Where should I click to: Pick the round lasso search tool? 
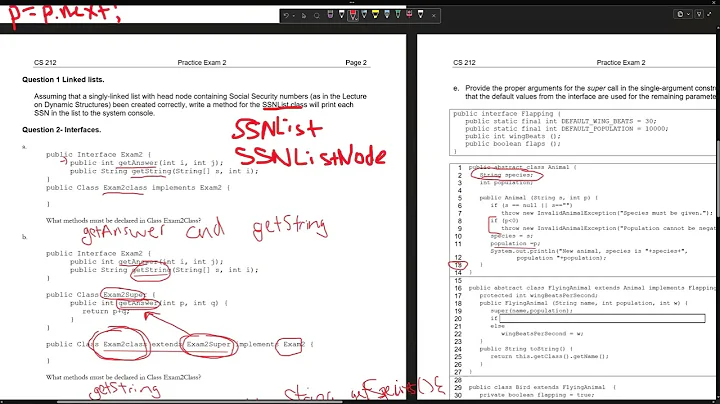coord(317,16)
